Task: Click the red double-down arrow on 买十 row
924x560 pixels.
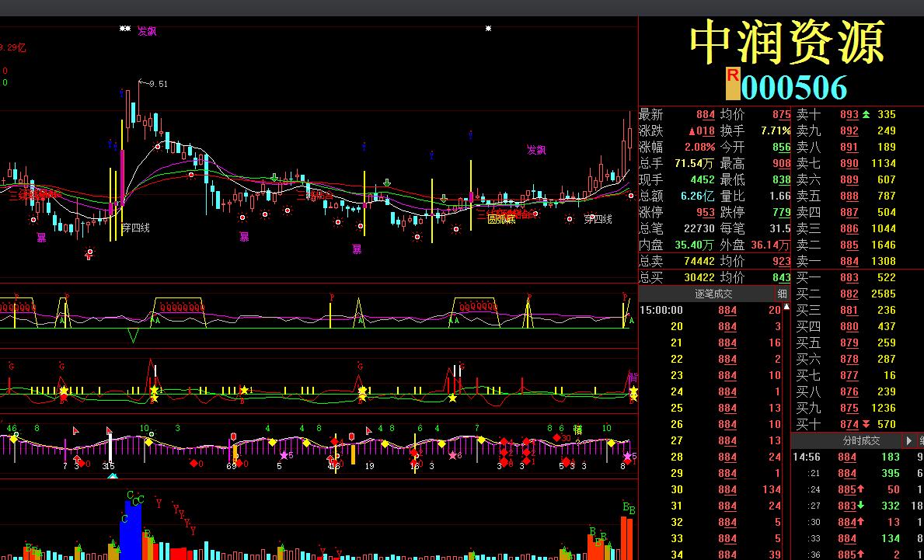Action: pos(866,424)
